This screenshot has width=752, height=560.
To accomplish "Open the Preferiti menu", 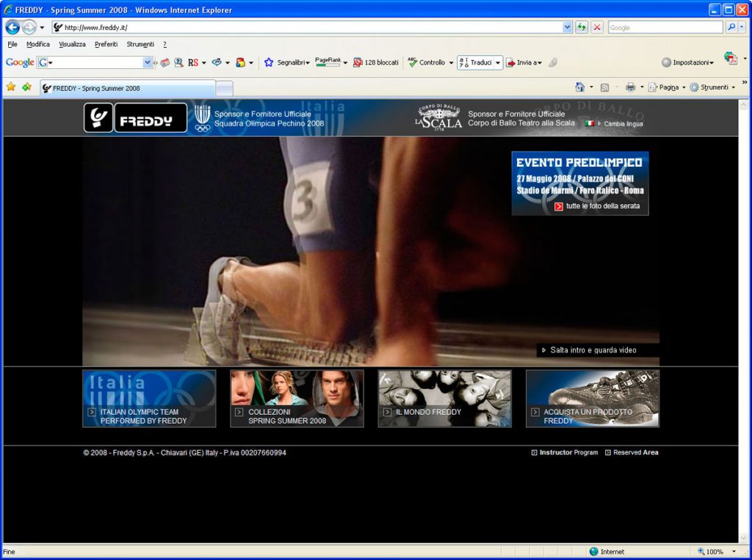I will 106,44.
